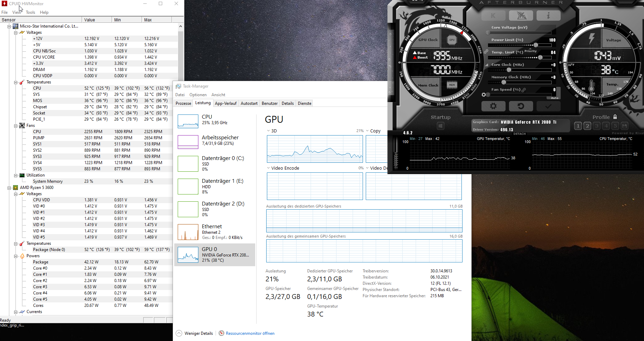The image size is (644, 341).
Task: Toggle fan speed Auto button
Action: 554,98
